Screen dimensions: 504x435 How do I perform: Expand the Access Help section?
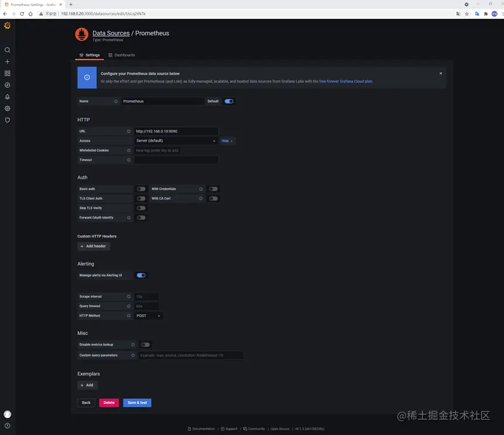227,141
